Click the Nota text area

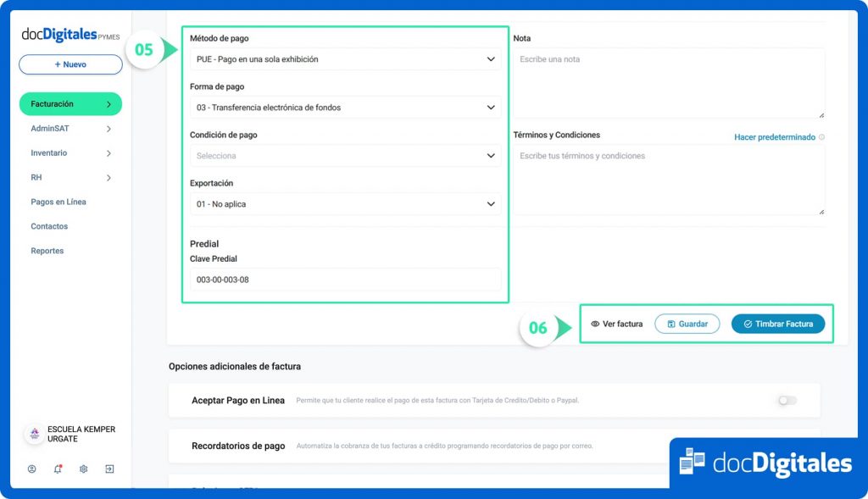click(669, 83)
